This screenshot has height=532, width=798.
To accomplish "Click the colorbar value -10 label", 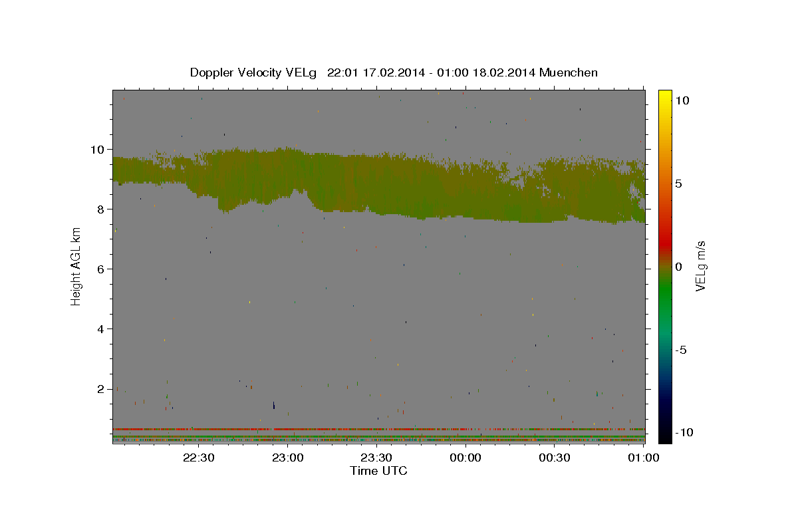I will 684,432.
